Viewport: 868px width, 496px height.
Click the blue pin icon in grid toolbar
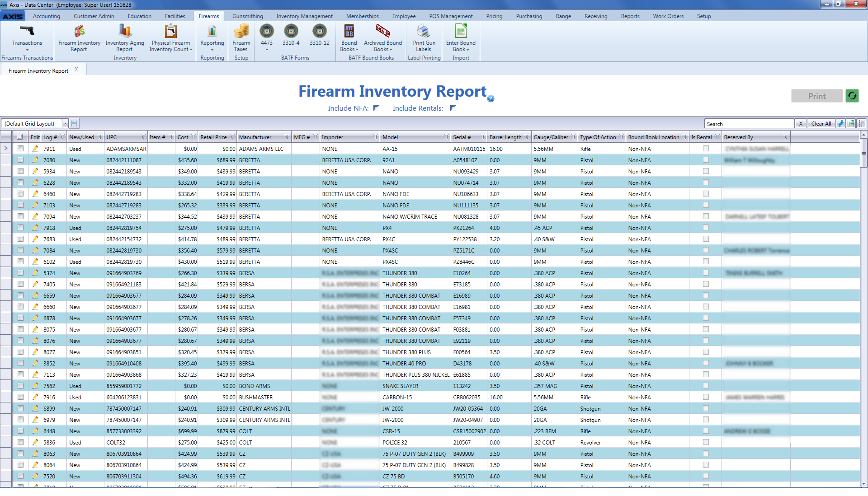point(841,123)
